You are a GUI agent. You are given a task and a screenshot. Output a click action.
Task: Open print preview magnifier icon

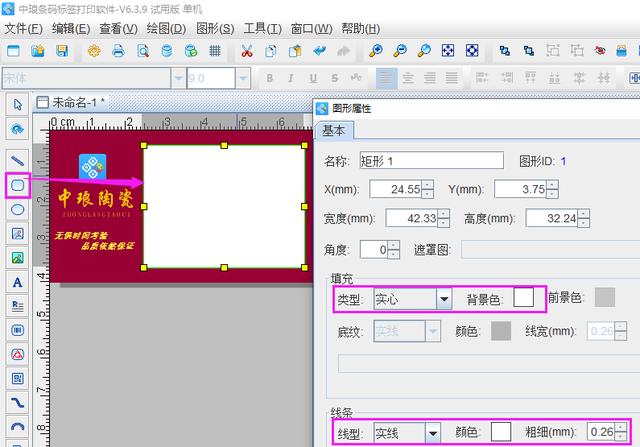click(143, 51)
